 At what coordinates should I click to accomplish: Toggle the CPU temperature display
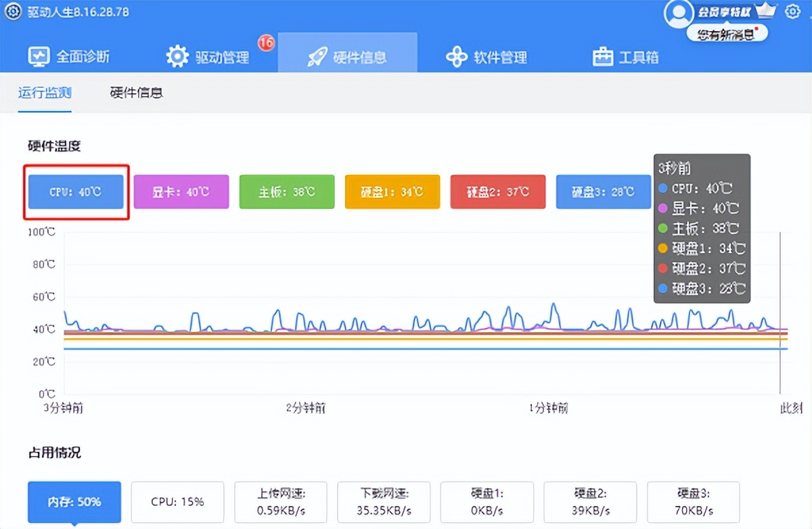coord(76,191)
